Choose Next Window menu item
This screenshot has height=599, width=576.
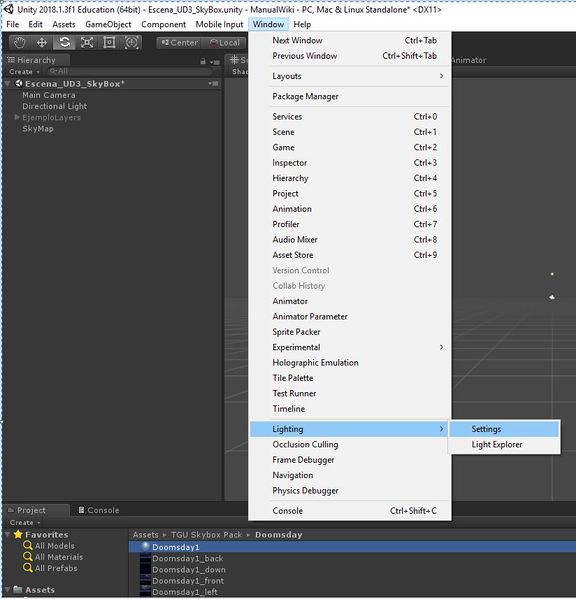pos(350,40)
